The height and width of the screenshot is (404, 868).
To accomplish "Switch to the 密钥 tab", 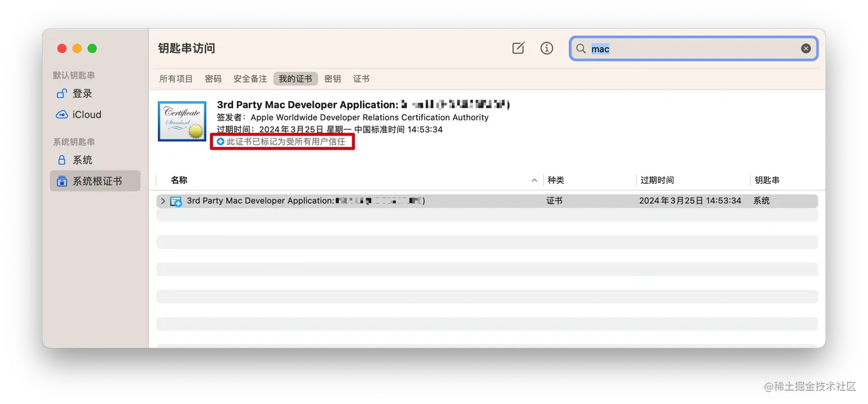I will click(332, 79).
